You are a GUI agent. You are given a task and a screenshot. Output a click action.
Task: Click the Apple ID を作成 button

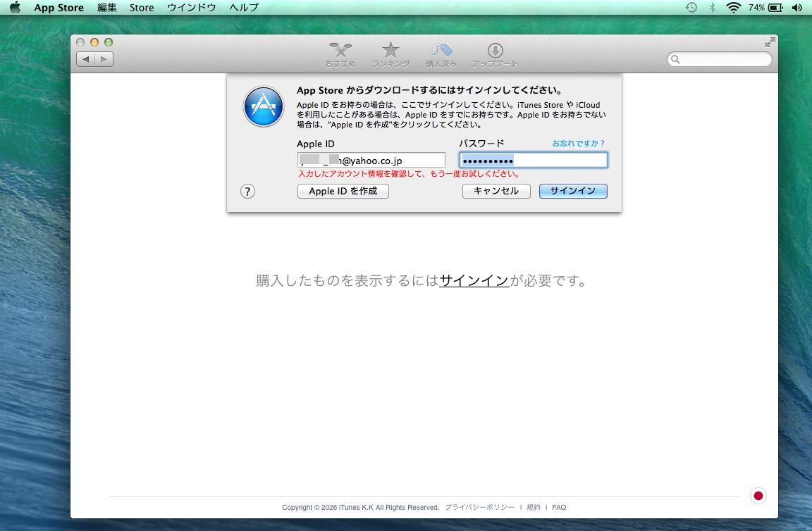tap(343, 191)
